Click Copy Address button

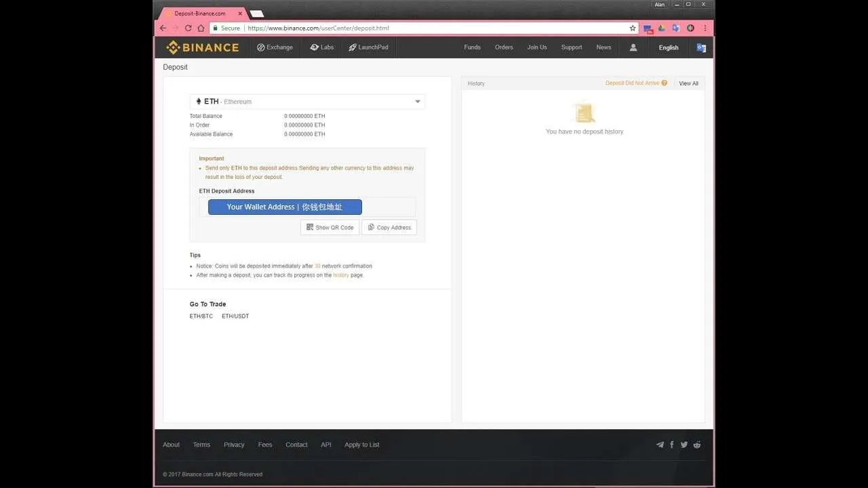(389, 228)
